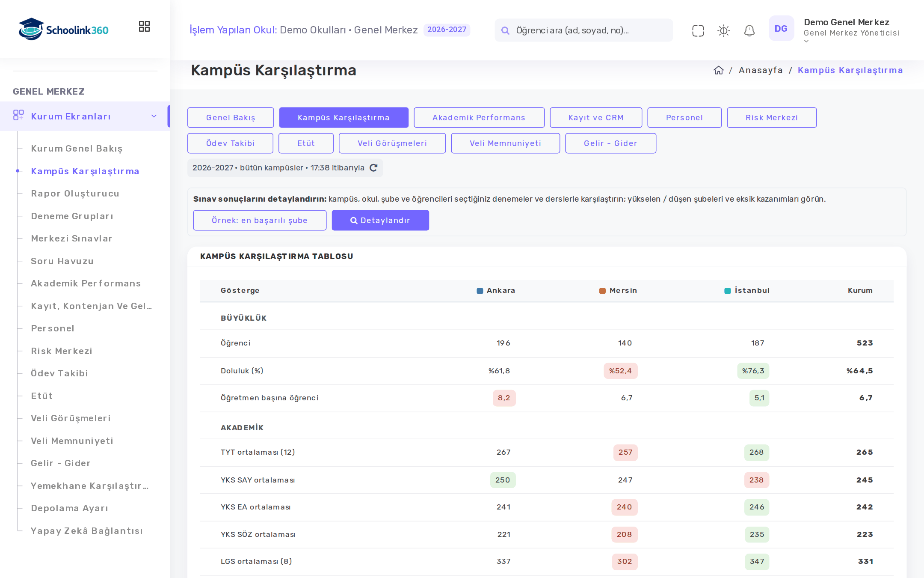
Task: Switch to Risk Merkezi tab
Action: pos(771,117)
